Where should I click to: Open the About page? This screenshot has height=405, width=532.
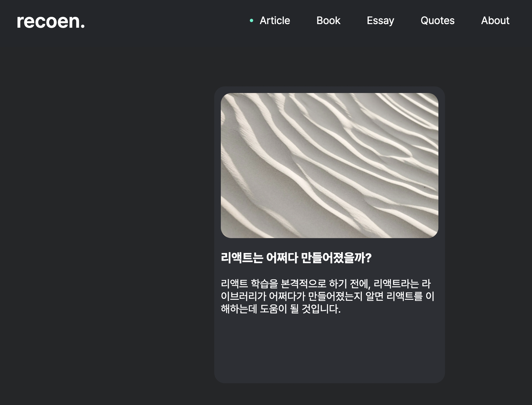point(495,20)
